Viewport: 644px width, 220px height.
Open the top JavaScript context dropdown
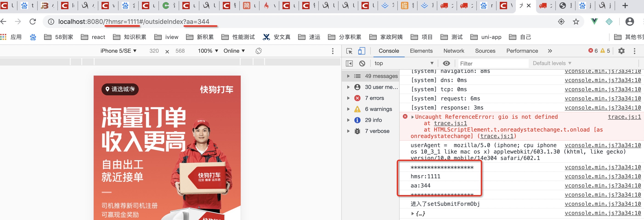point(404,63)
